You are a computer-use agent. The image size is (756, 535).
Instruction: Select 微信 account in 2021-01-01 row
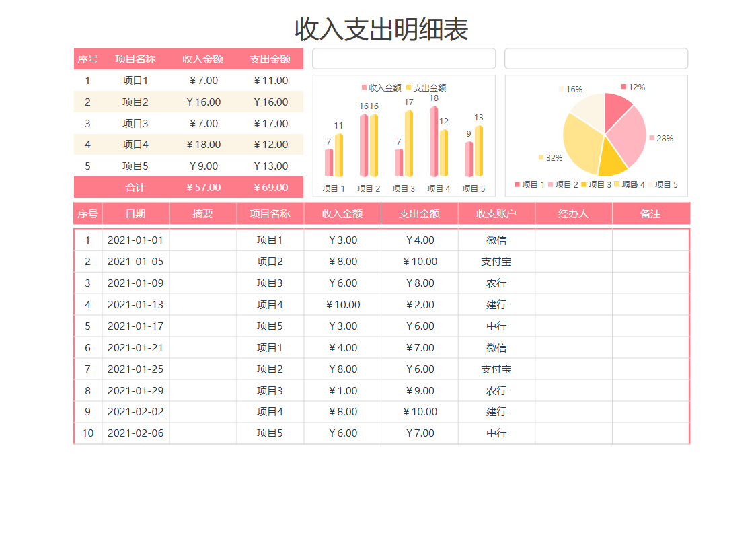coord(496,240)
